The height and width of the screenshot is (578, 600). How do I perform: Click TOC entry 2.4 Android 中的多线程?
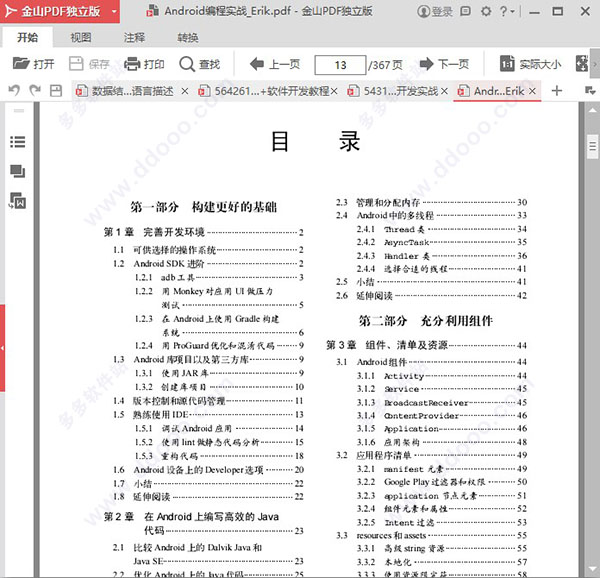[x=431, y=215]
